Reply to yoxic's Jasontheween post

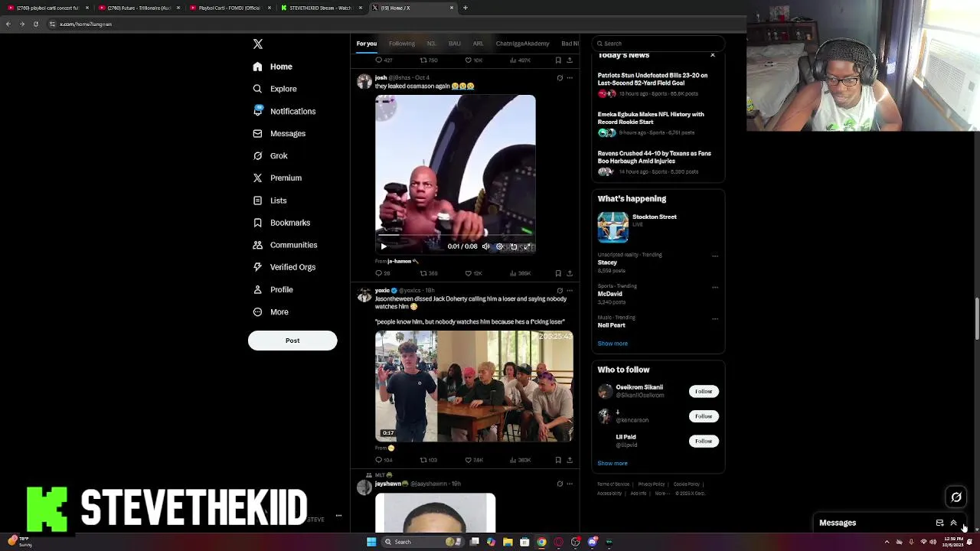pyautogui.click(x=378, y=460)
